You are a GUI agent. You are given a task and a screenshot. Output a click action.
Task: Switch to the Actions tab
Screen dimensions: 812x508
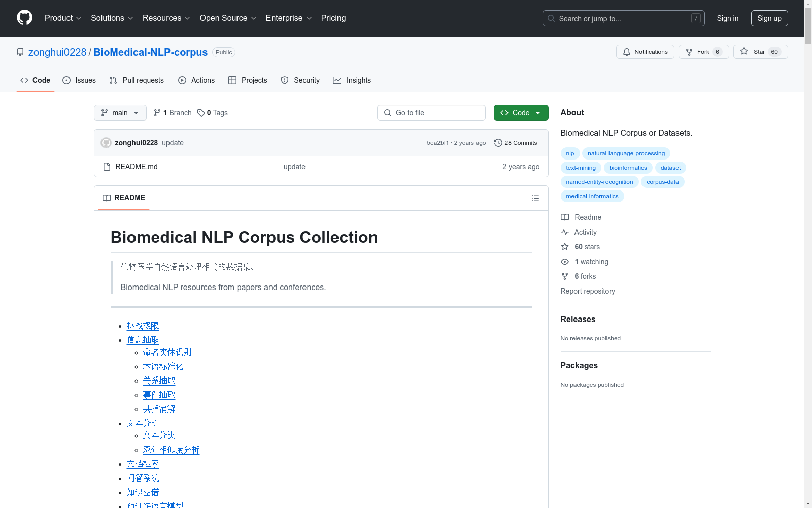(x=196, y=80)
